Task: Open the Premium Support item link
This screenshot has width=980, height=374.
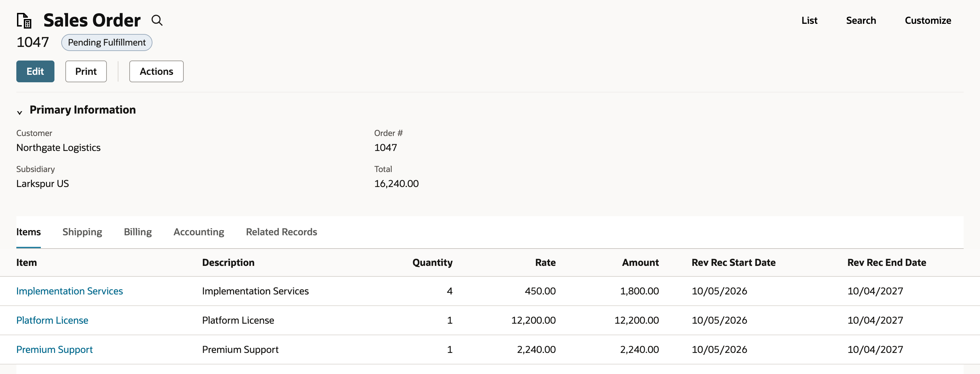Action: point(54,350)
